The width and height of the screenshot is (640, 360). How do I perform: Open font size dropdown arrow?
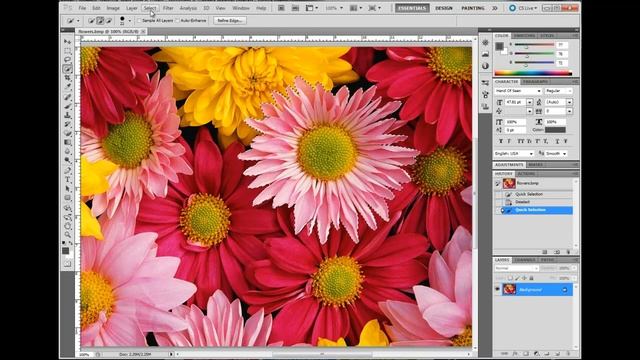[530, 102]
